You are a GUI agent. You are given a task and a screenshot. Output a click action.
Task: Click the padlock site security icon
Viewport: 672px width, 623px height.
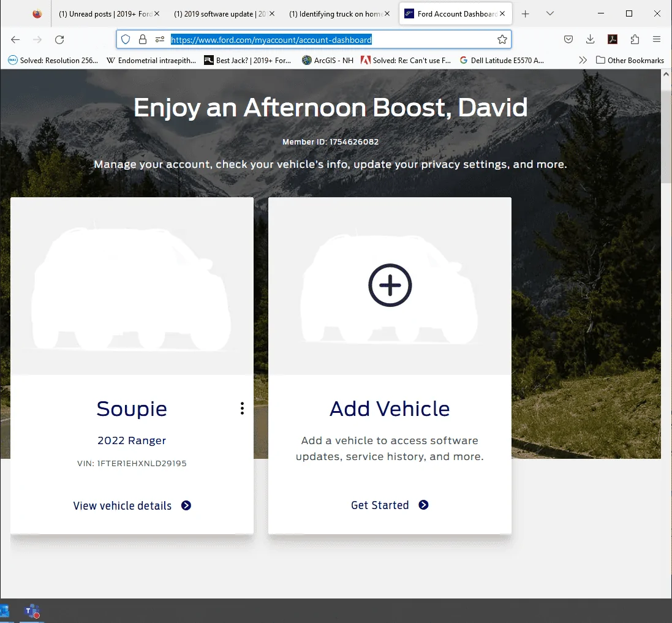tap(143, 39)
